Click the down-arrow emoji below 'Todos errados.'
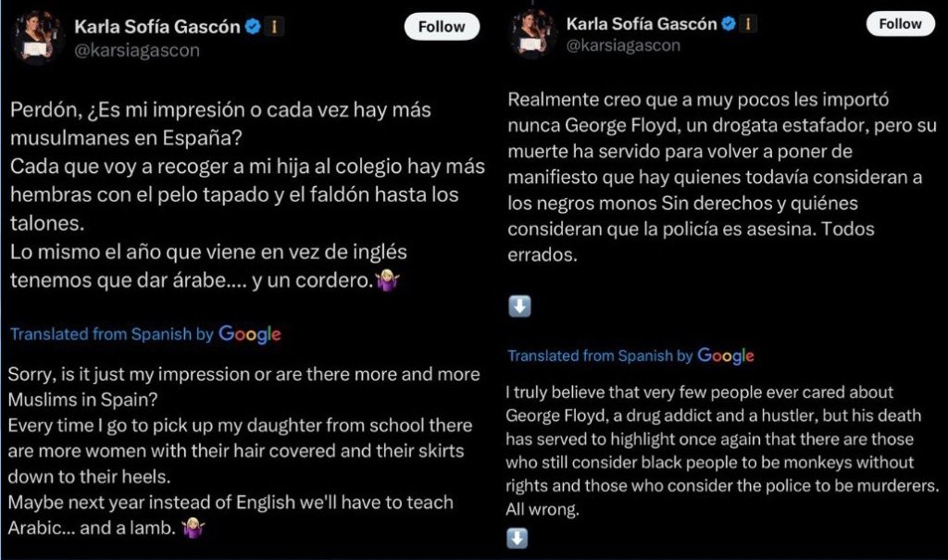 coord(519,306)
